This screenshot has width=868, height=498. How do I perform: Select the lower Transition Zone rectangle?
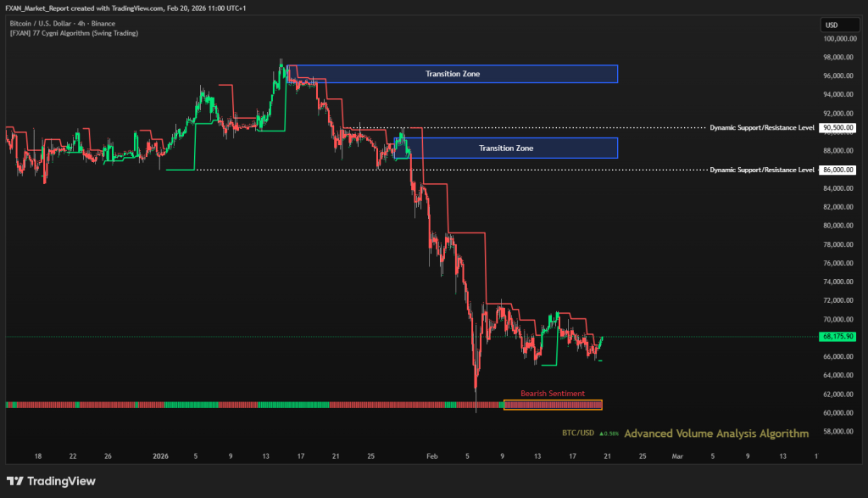coord(506,148)
